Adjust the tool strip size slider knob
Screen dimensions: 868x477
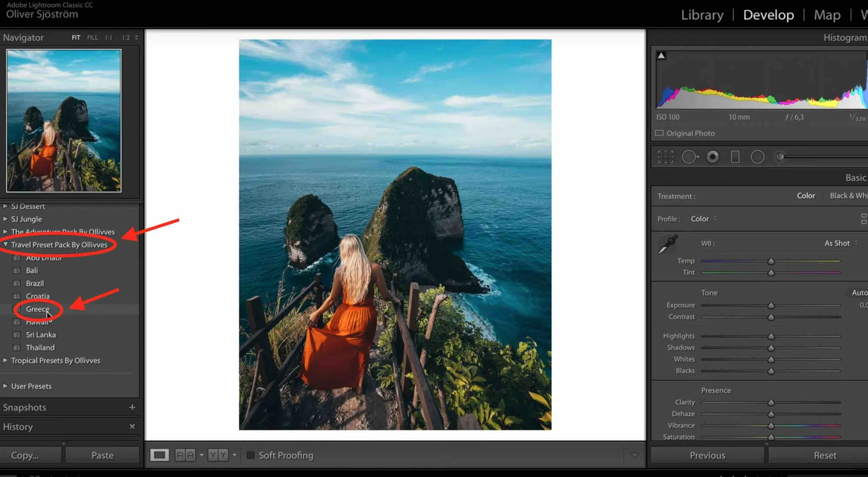pos(780,157)
